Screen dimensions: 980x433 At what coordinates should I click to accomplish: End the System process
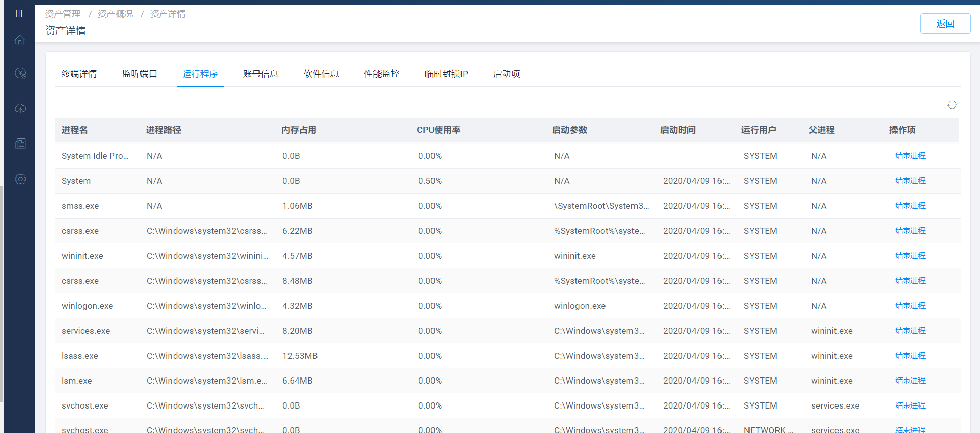[910, 181]
